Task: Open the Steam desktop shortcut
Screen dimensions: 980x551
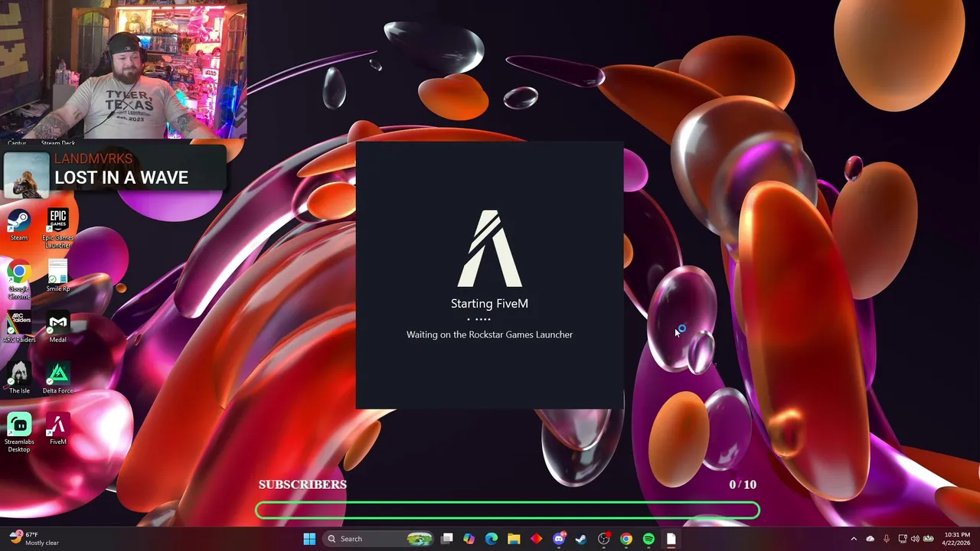Action: pos(18,225)
